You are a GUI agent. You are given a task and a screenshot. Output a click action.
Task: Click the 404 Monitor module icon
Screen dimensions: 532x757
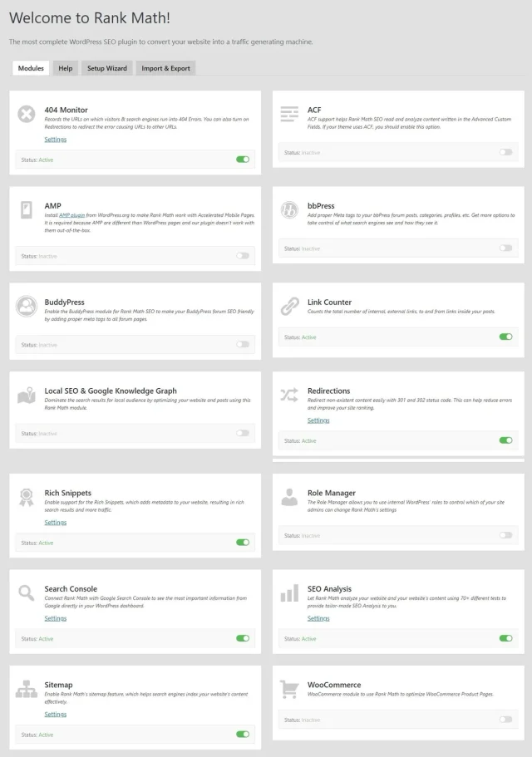pyautogui.click(x=27, y=115)
